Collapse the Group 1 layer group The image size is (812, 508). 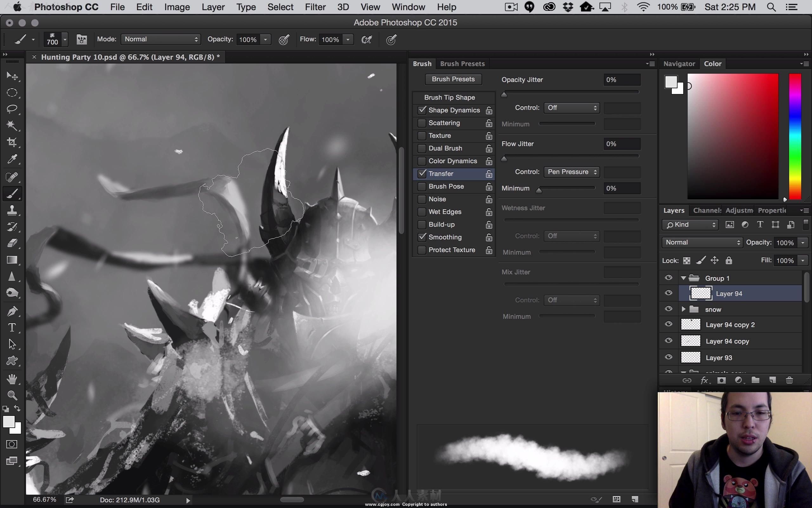(x=684, y=278)
